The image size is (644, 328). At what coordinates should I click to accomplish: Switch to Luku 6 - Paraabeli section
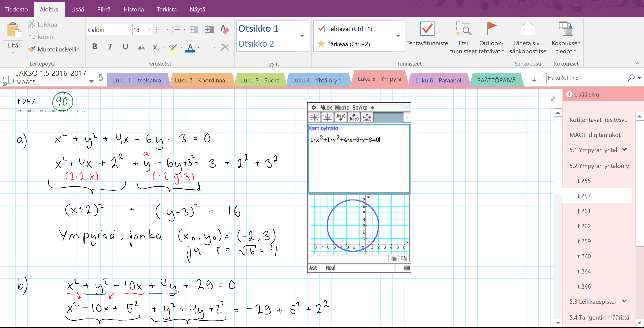point(439,80)
